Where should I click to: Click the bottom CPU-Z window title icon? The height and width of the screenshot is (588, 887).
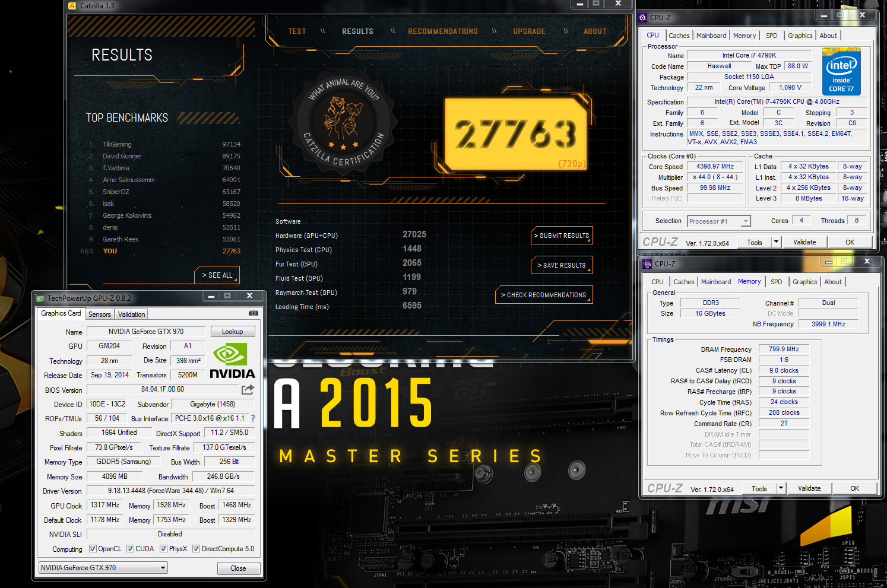point(647,264)
